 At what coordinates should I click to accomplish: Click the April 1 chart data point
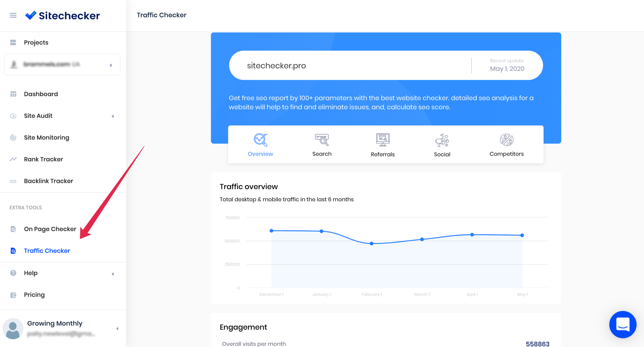[472, 235]
